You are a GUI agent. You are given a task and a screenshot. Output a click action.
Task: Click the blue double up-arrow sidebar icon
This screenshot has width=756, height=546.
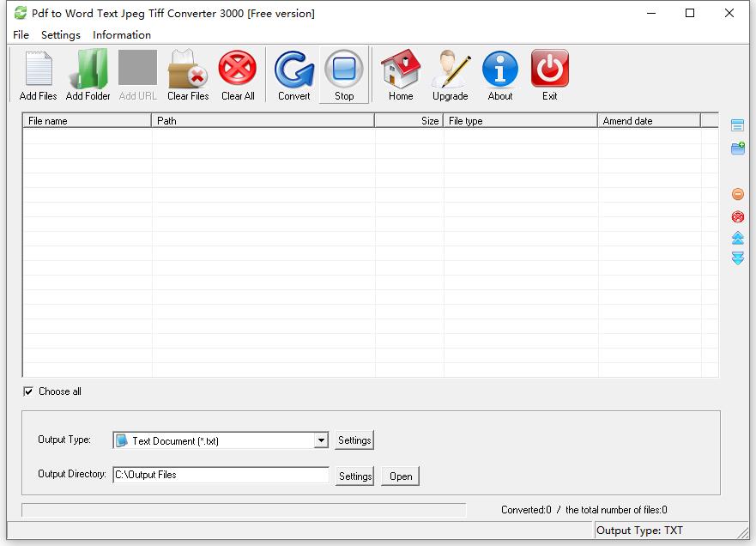pos(737,238)
